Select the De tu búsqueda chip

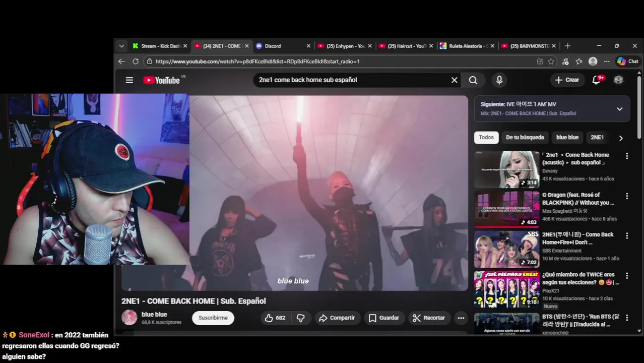[525, 137]
